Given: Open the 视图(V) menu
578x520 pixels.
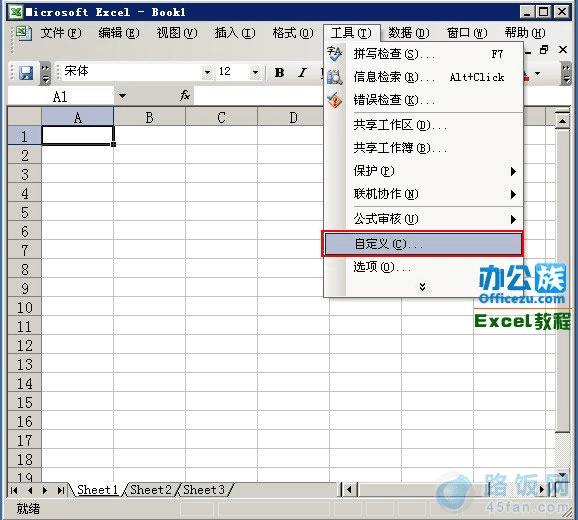Looking at the screenshot, I should click(177, 33).
